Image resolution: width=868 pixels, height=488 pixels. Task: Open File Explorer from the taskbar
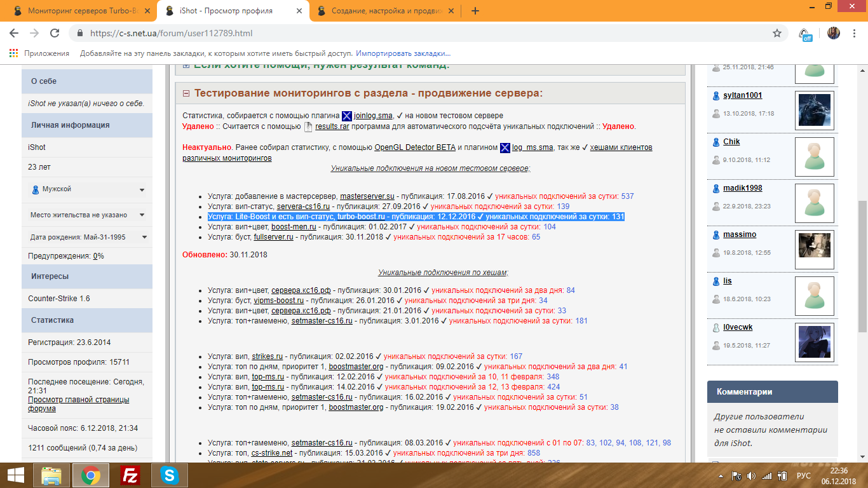[51, 475]
